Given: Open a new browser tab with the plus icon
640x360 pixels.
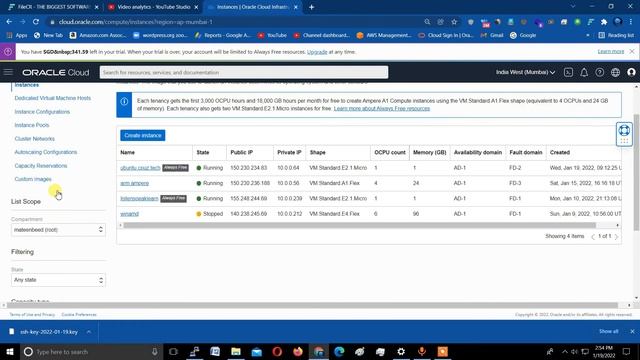Looking at the screenshot, I should pos(311,7).
